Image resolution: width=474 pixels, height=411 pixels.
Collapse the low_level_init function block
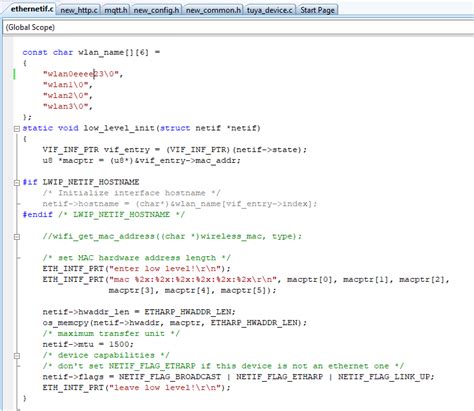[x=17, y=128]
